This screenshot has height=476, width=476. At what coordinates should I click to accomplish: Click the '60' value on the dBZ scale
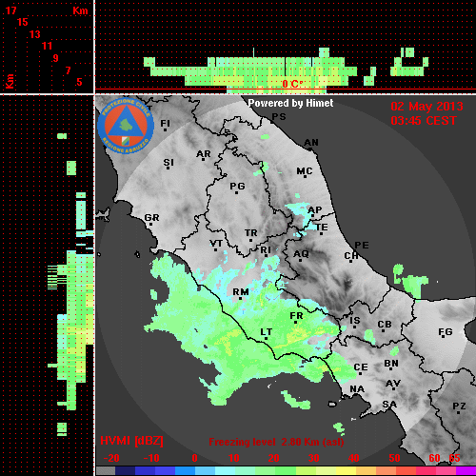pyautogui.click(x=434, y=458)
